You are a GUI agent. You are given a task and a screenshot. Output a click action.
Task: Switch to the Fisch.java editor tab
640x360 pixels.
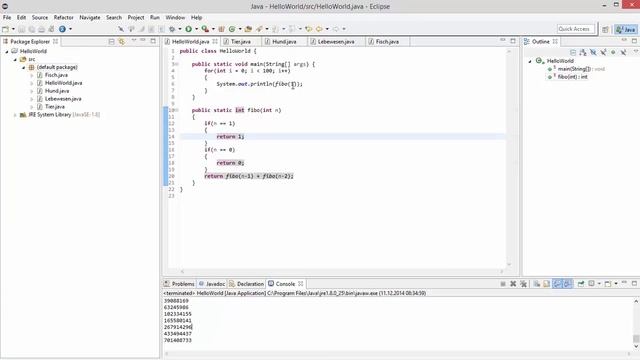[x=387, y=42]
